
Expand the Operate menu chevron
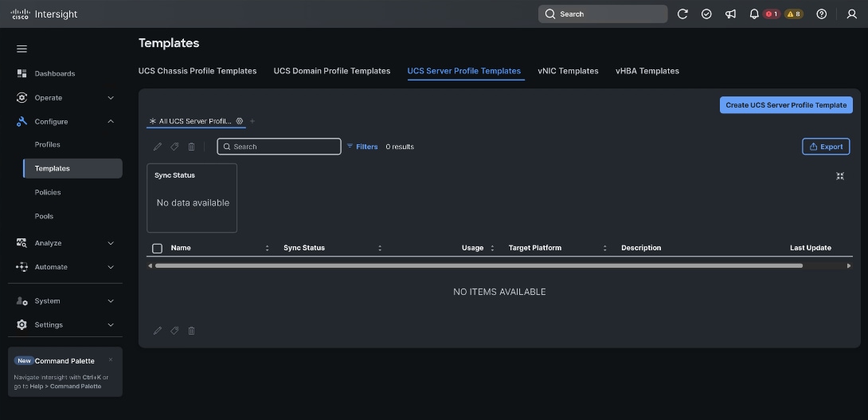click(111, 97)
